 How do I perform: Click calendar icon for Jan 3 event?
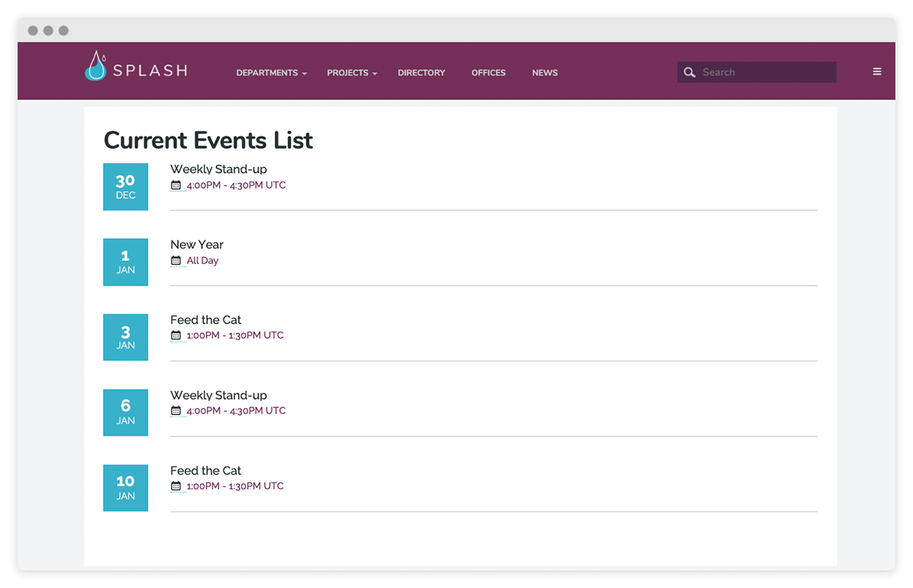click(x=176, y=336)
